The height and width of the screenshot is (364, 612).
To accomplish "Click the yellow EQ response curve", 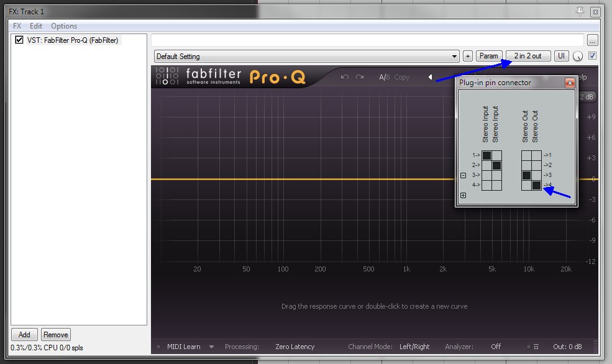I will coord(303,179).
